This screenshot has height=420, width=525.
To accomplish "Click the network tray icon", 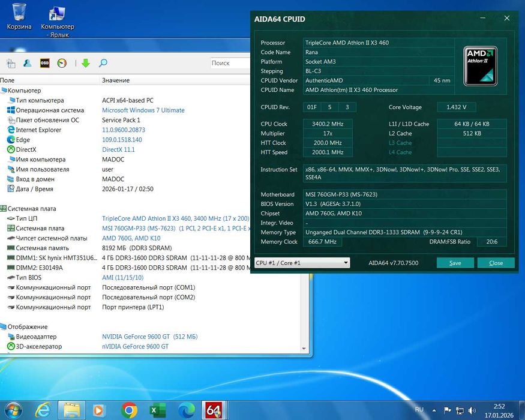I will click(460, 410).
